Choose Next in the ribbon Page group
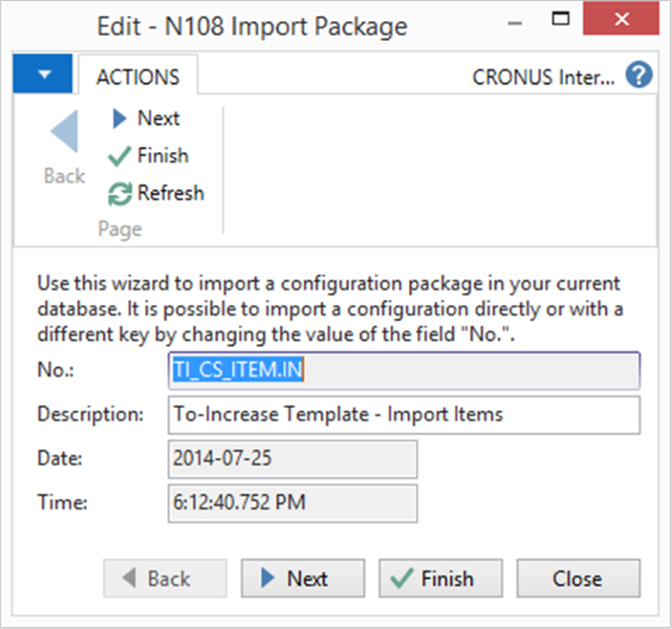 coord(146,118)
